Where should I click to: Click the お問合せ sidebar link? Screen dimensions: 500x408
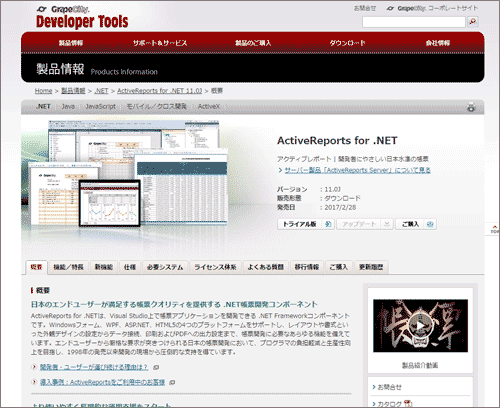tap(389, 387)
